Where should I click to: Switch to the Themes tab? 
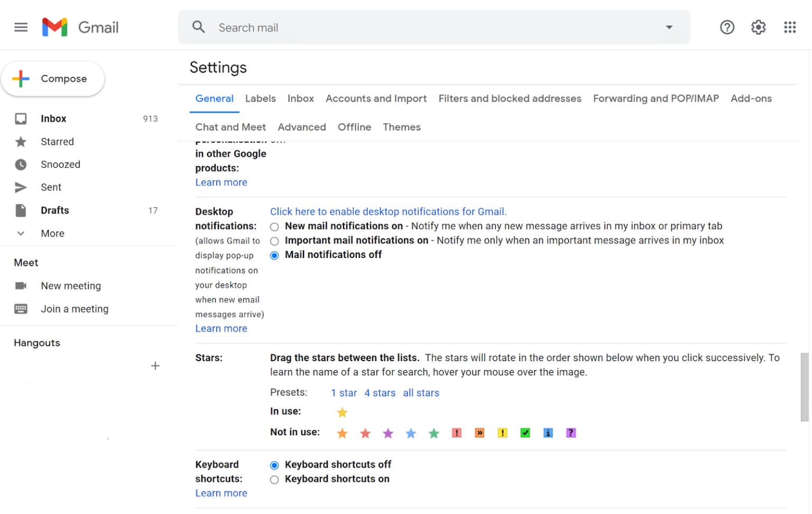pos(401,127)
